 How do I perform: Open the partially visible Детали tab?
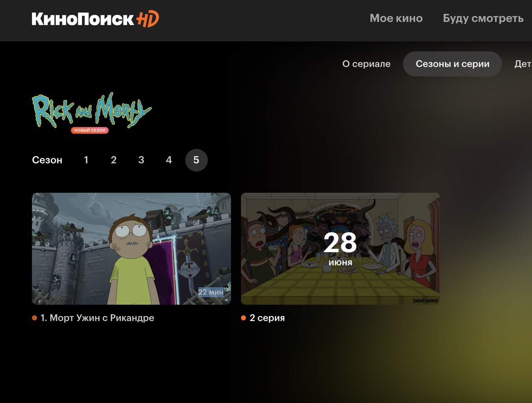click(523, 64)
